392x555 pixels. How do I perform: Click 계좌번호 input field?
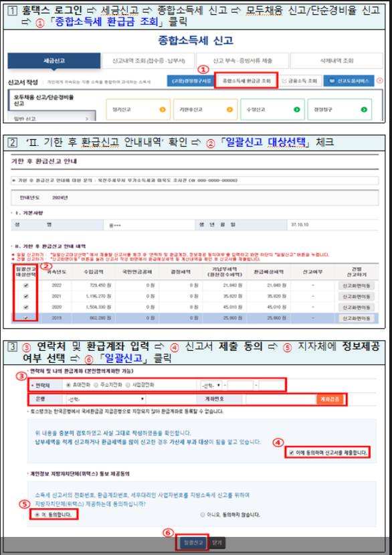280,399
